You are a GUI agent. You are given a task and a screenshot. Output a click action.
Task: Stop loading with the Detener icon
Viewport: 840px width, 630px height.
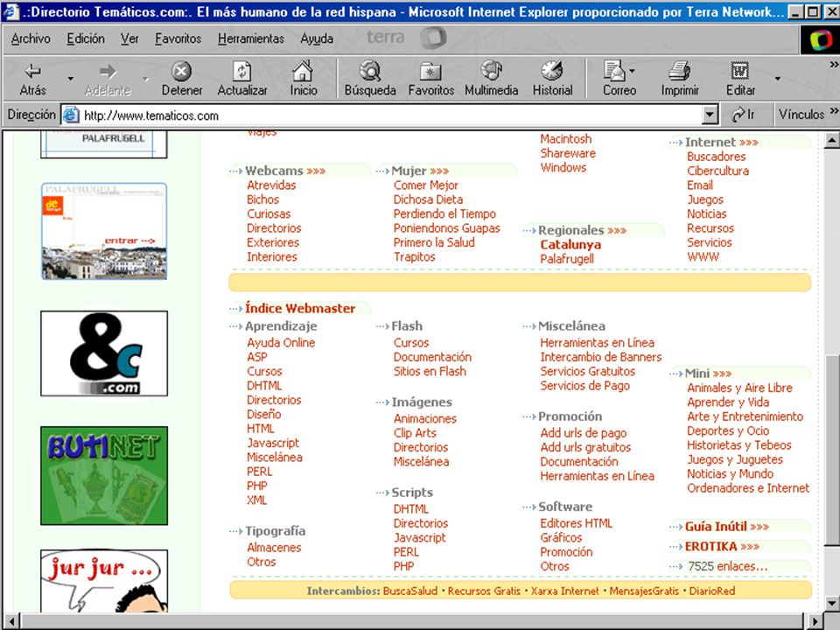tap(182, 71)
